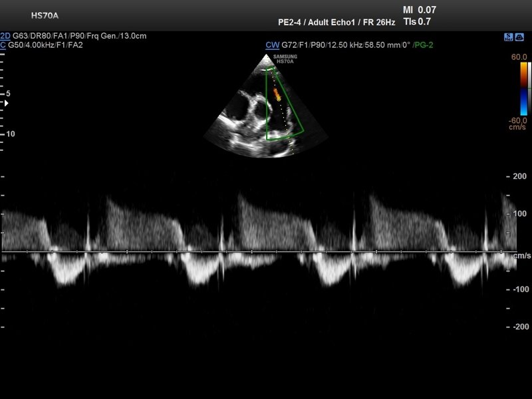The height and width of the screenshot is (399, 532).
Task: Select the CW Doppler mode label
Action: pos(272,45)
